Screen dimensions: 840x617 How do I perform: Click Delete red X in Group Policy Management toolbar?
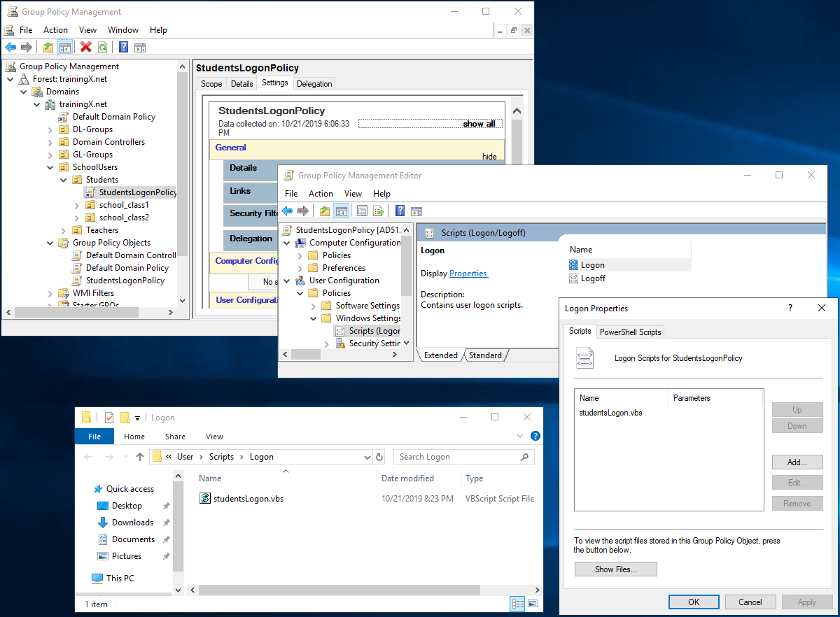tap(86, 47)
